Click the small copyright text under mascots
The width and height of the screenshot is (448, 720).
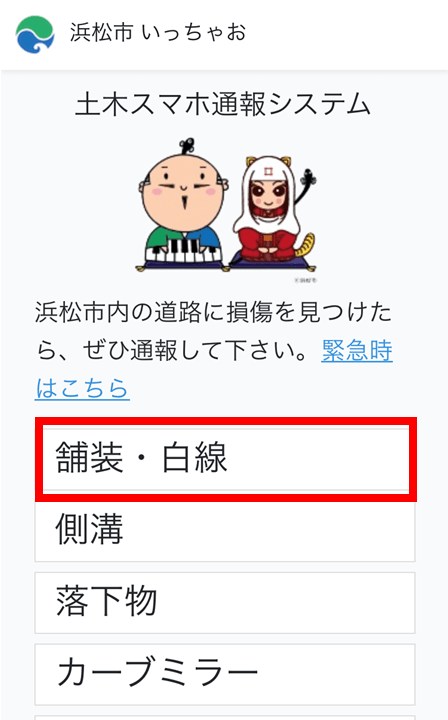(x=305, y=280)
